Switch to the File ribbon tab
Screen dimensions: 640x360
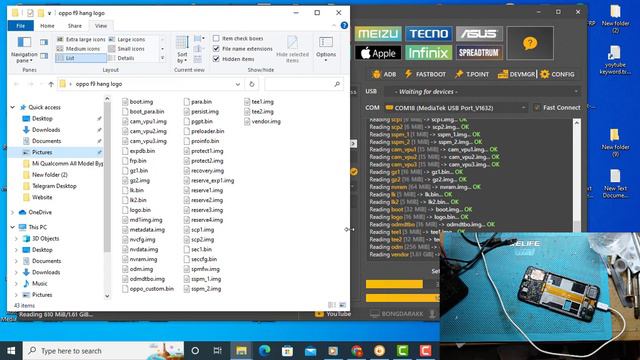[20, 26]
